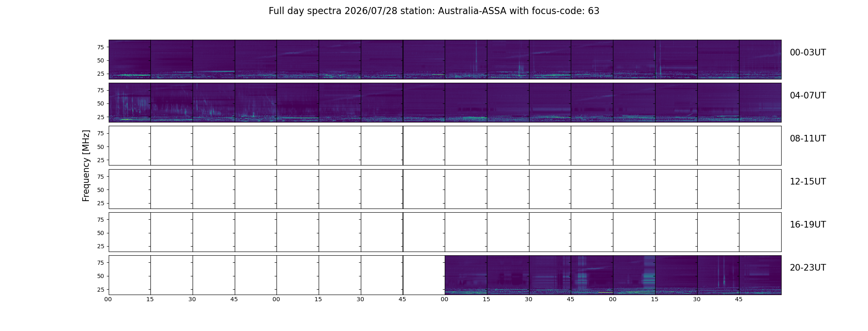Select the 08-11UT row label
Screen dimensions: 868x331
coord(808,139)
